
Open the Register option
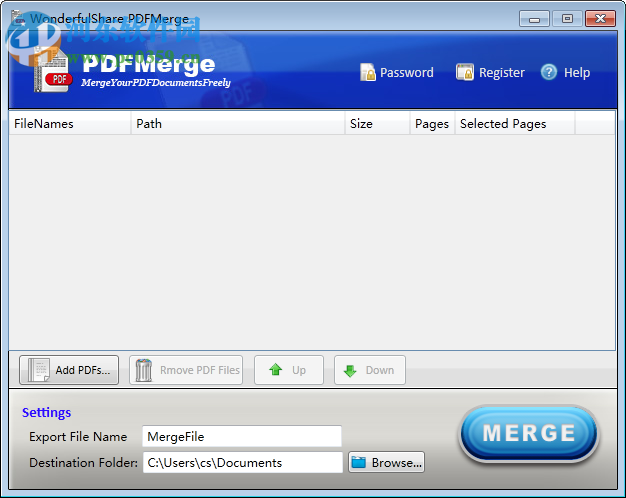[490, 72]
